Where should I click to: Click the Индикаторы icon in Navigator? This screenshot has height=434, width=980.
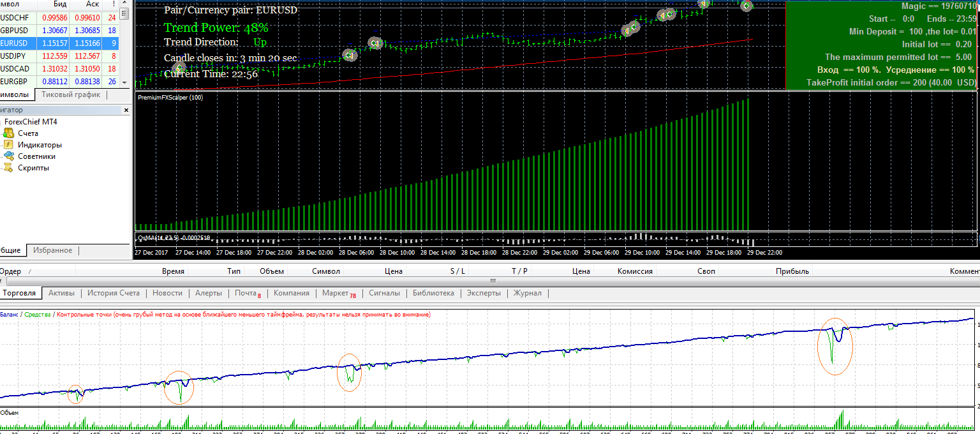8,145
